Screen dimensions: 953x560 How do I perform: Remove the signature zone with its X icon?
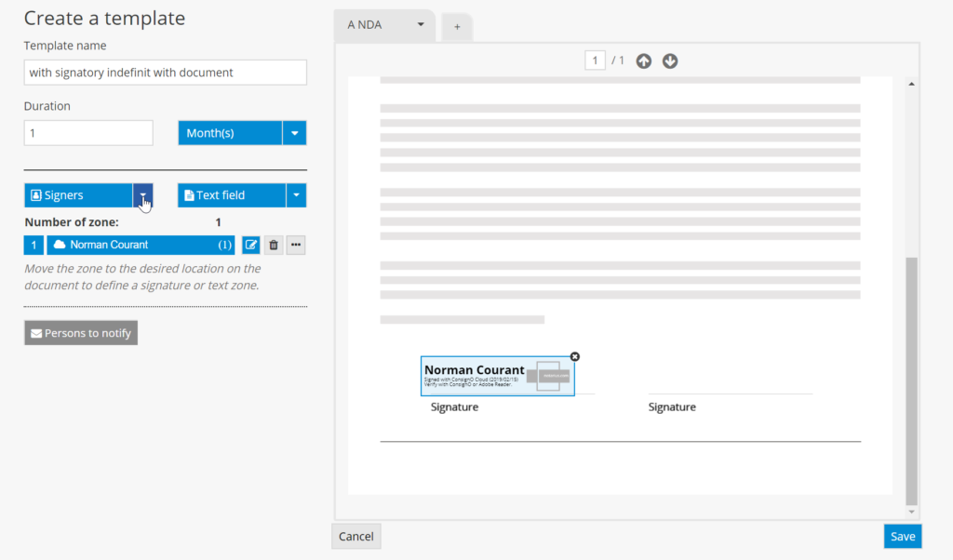(574, 356)
